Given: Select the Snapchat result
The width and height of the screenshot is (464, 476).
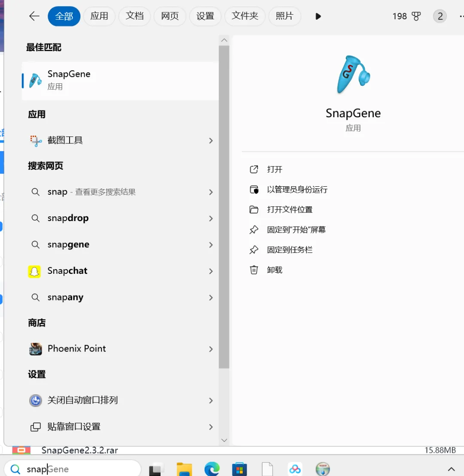Looking at the screenshot, I should (x=120, y=271).
